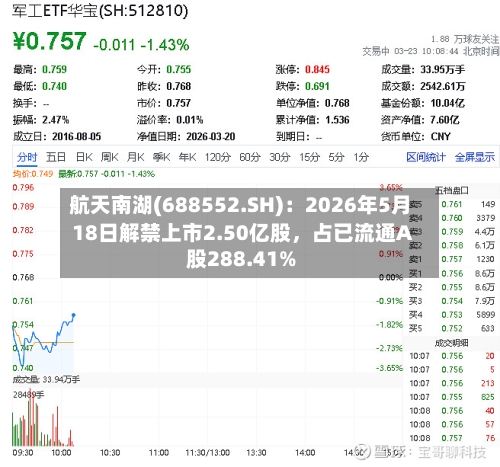Screen dimensions: 500x467
Task: Open the 周K chart tab
Action: pos(110,157)
